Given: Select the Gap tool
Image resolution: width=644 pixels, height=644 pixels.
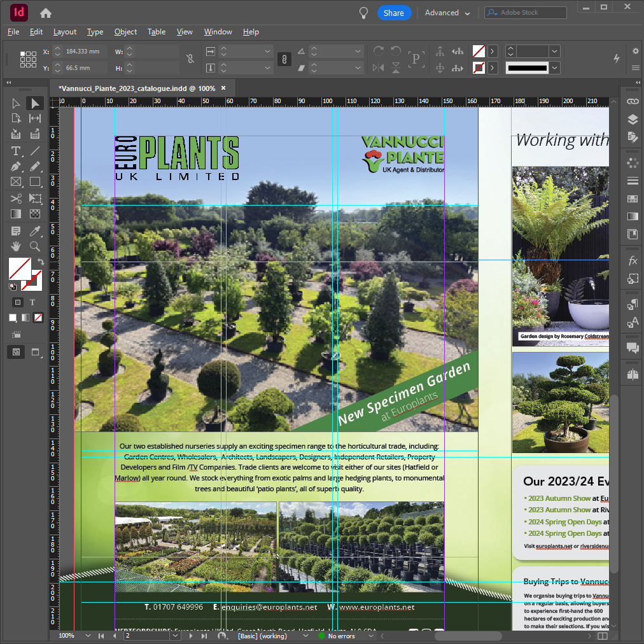Looking at the screenshot, I should [34, 119].
